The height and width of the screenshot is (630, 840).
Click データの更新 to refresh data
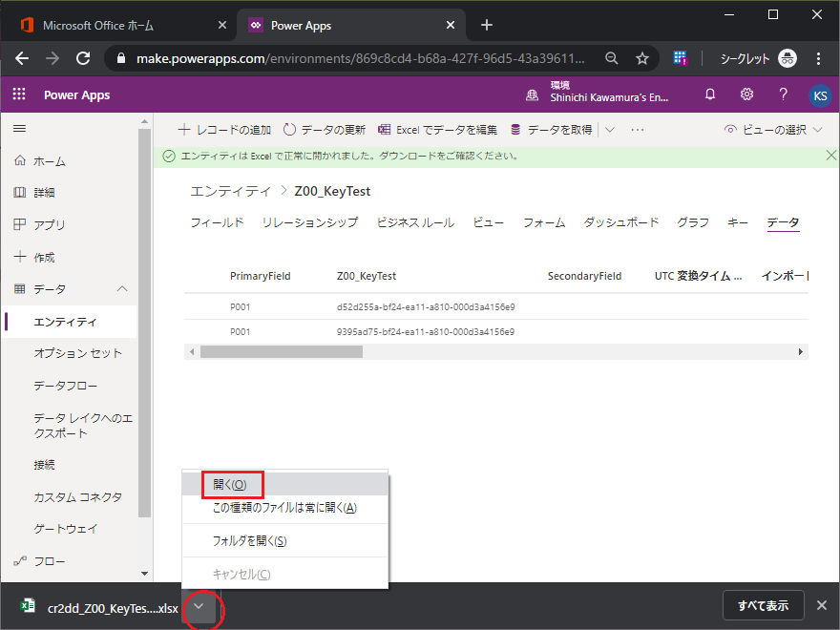pyautogui.click(x=325, y=130)
